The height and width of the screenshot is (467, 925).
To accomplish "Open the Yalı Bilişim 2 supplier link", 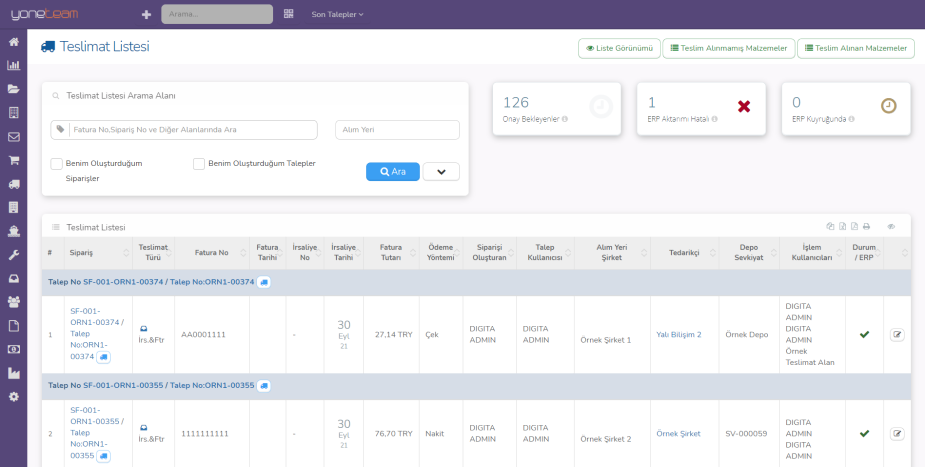I will click(x=678, y=335).
